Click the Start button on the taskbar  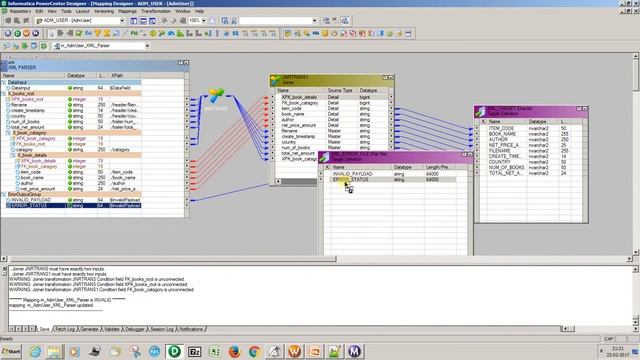(11, 351)
